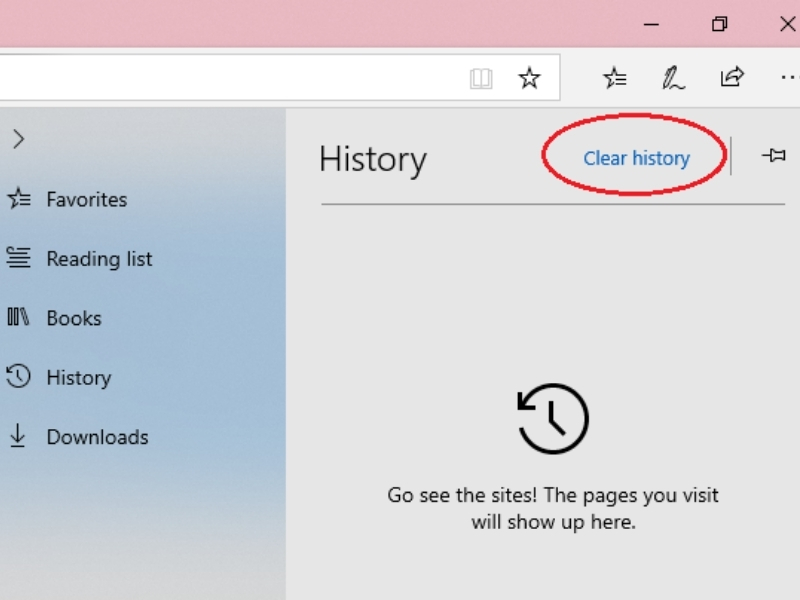Image resolution: width=800 pixels, height=600 pixels.
Task: Open the Settings and more ellipsis menu
Action: coord(789,78)
